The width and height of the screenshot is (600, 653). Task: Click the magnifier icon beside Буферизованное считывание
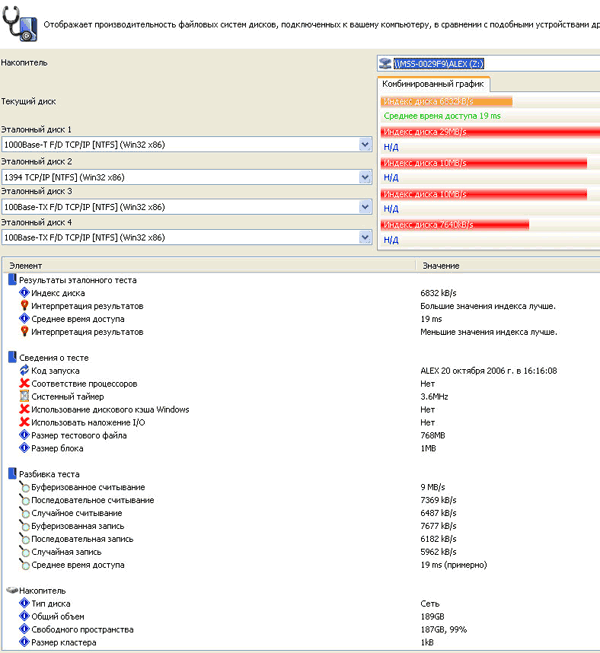pyautogui.click(x=24, y=487)
